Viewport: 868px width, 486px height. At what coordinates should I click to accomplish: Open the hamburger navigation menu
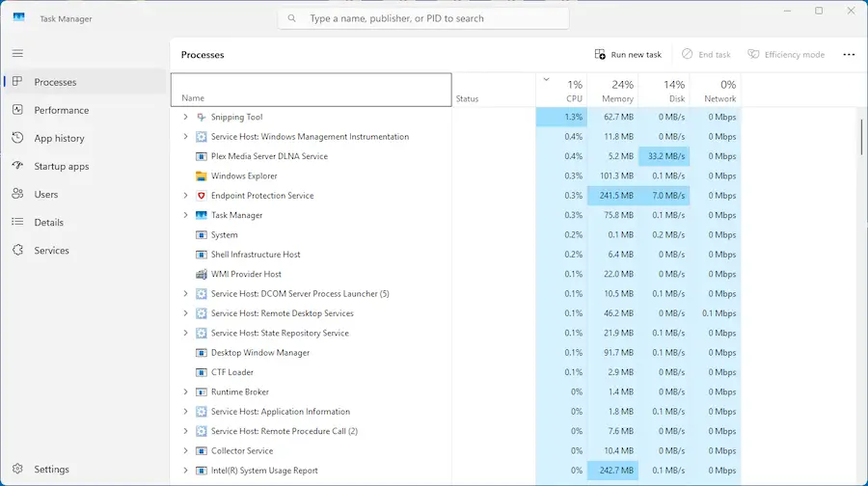pyautogui.click(x=17, y=53)
